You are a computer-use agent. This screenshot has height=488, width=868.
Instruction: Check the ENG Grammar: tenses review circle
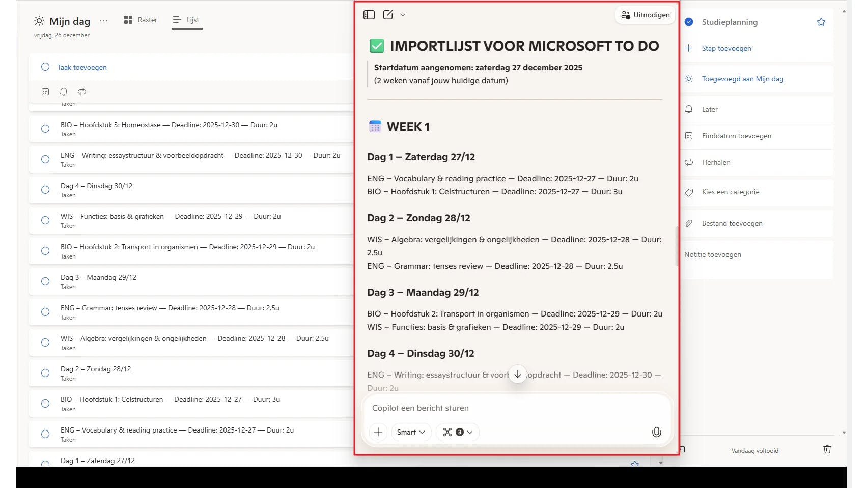[45, 312]
